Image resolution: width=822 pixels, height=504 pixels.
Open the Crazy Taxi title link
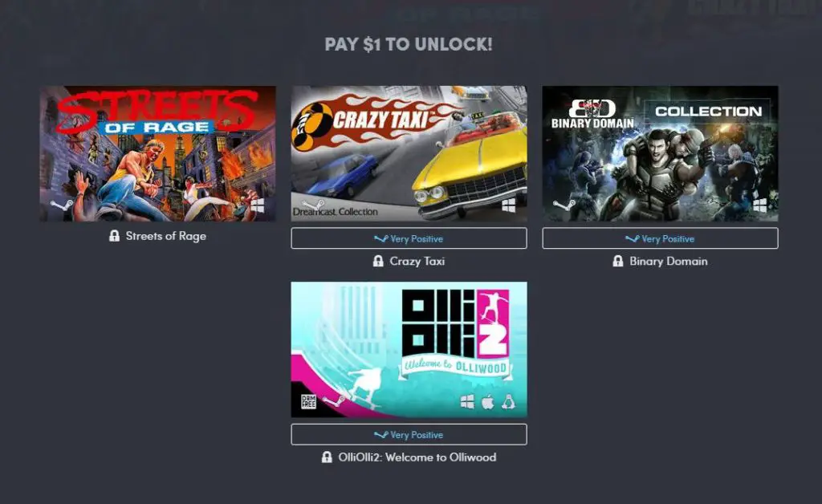point(417,261)
